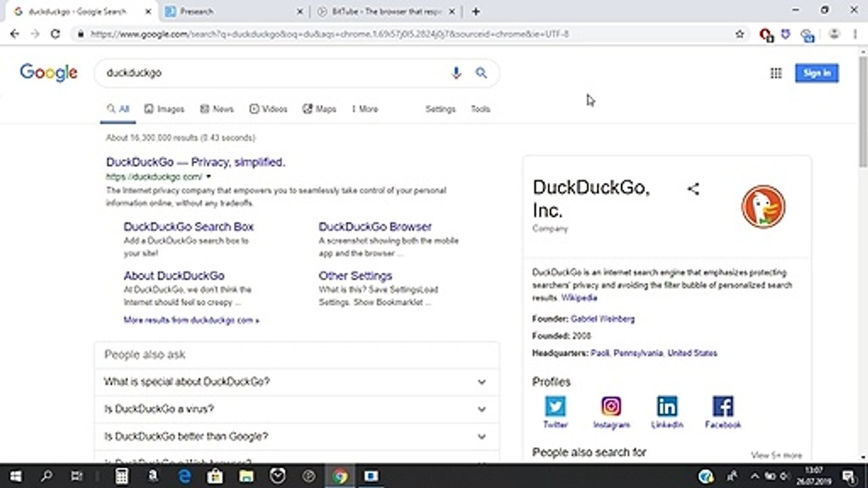Open Task View on the taskbar
The image size is (868, 488).
(77, 476)
